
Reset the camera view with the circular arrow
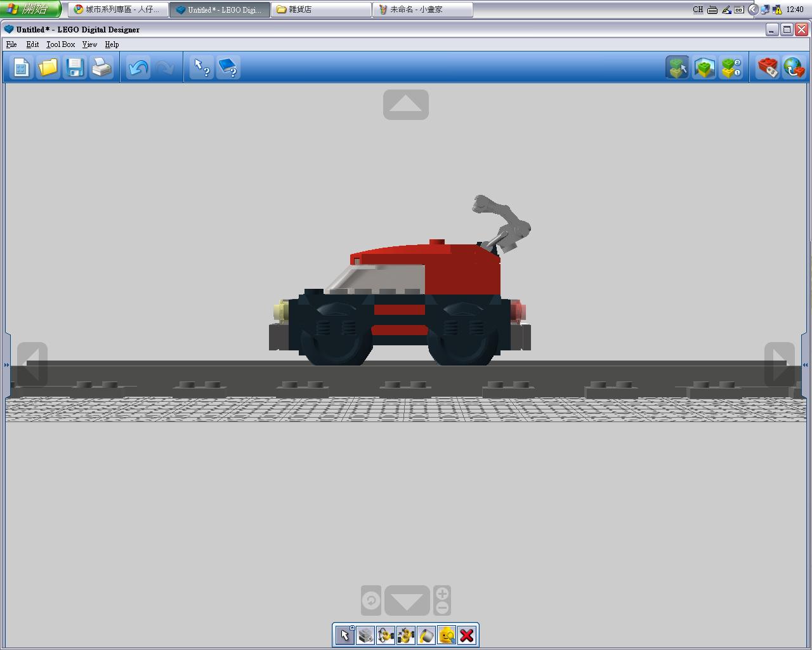[371, 600]
